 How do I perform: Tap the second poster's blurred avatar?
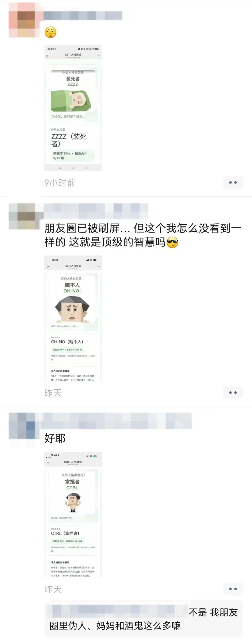coord(24,216)
